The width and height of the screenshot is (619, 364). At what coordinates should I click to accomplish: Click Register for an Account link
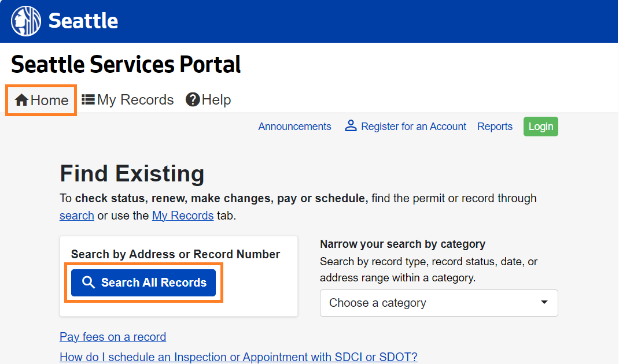click(x=413, y=127)
